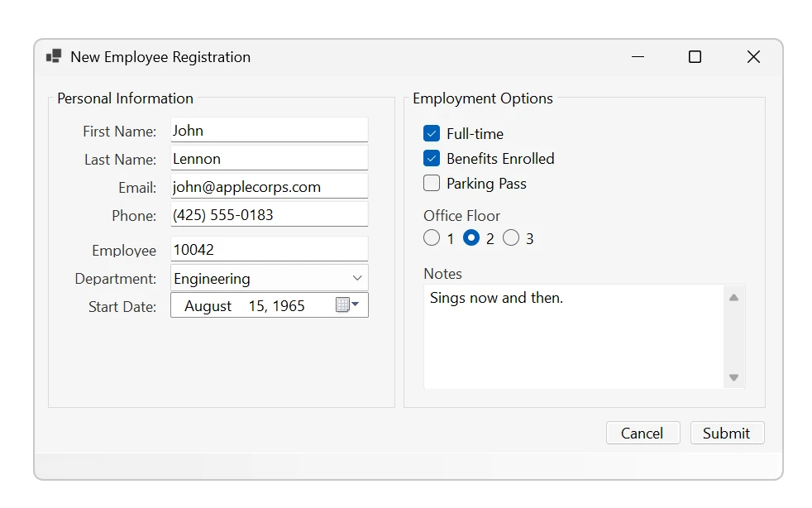Image resolution: width=812 pixels, height=508 pixels.
Task: Maximize the registration window
Action: point(695,56)
